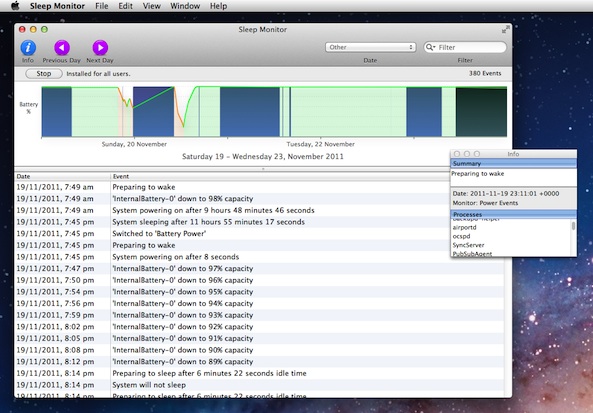Click the 'Sunday, 20 November' axis label
The image size is (593, 413).
click(x=134, y=144)
